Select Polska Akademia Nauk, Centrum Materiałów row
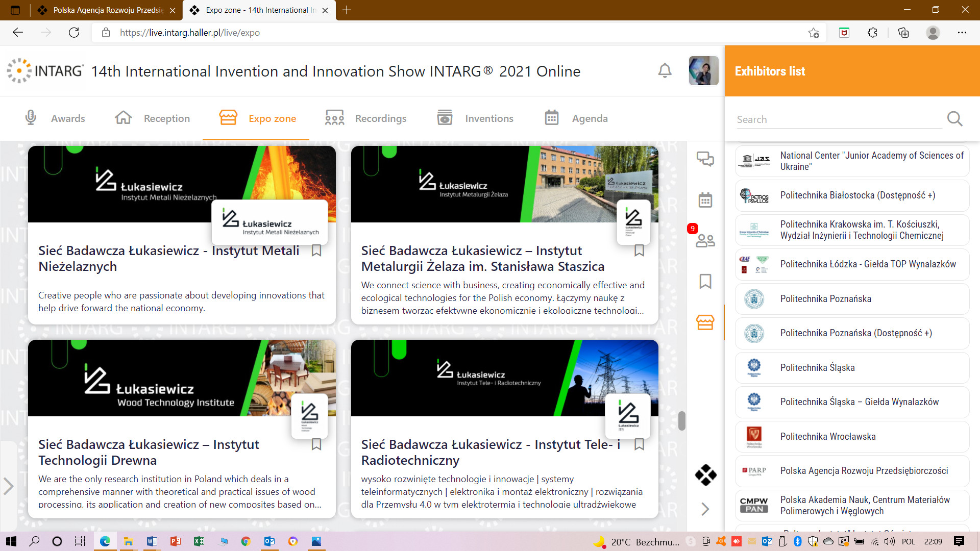The height and width of the screenshot is (551, 980). 852,506
